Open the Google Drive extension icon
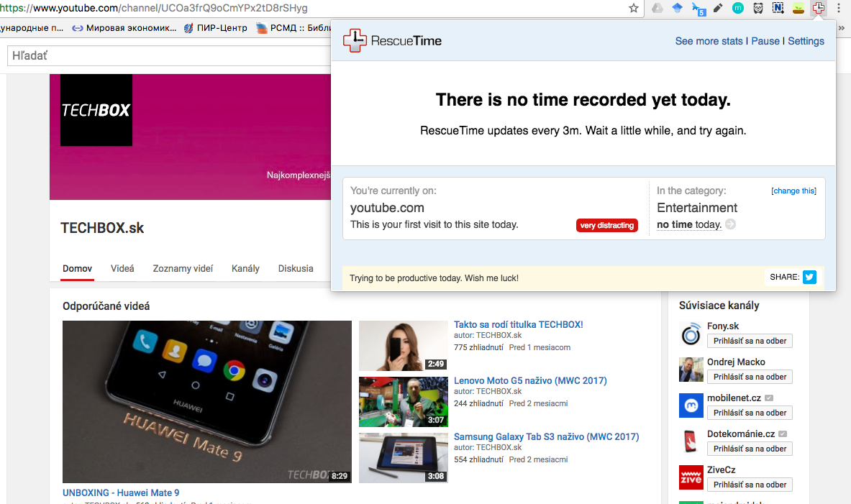The height and width of the screenshot is (504, 851). 657,8
